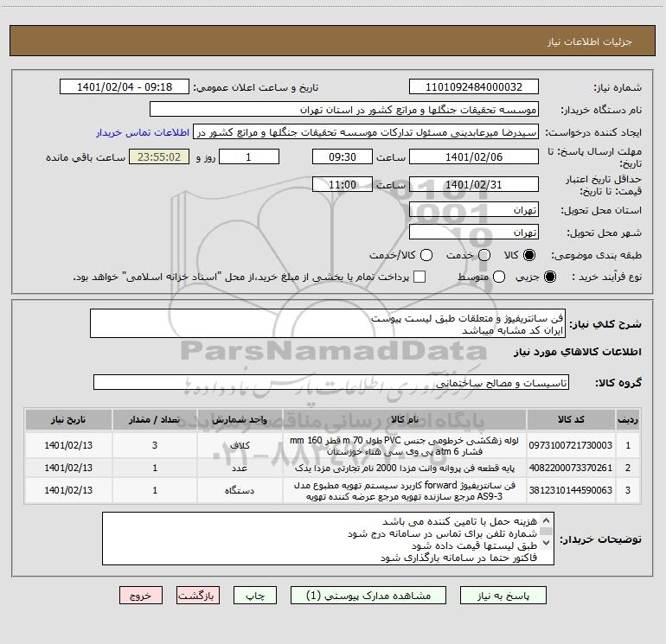Open the اطلاعات تماس خریدار link
The width and height of the screenshot is (666, 644).
[x=143, y=132]
